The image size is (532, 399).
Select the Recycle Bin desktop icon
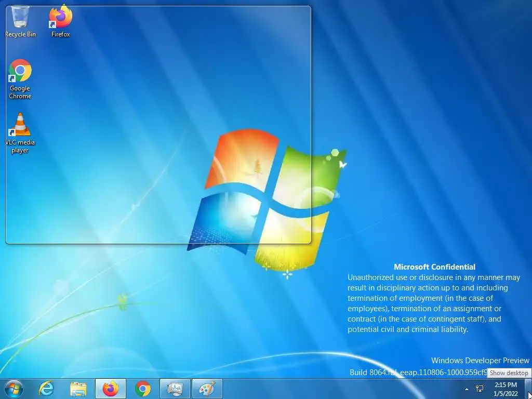[20, 21]
